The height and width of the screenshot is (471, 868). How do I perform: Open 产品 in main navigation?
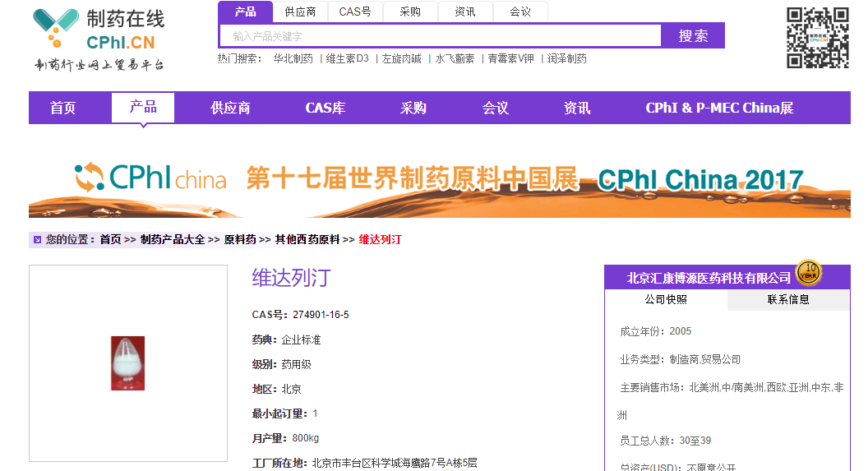(143, 108)
